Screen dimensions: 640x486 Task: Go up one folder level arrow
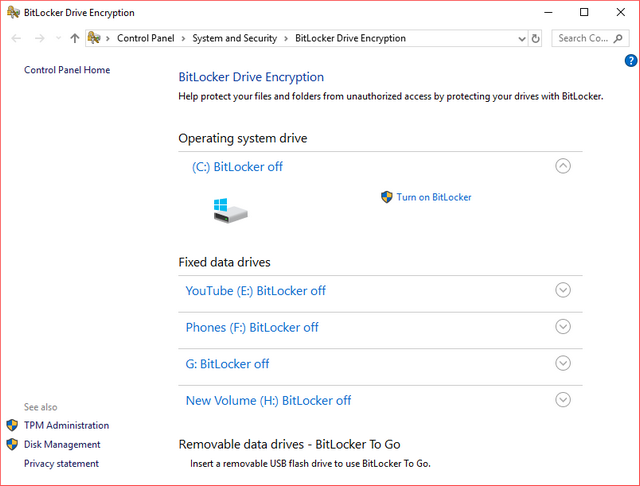click(75, 38)
